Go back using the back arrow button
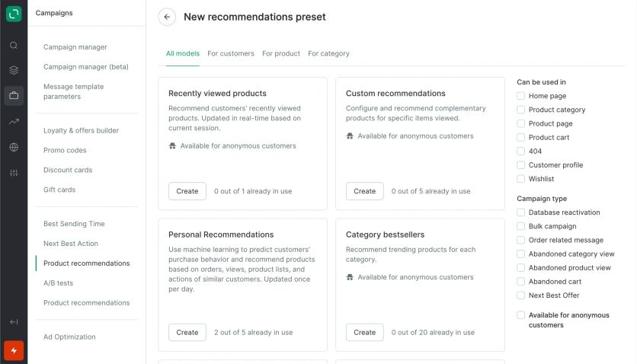637x364 pixels. coord(167,18)
